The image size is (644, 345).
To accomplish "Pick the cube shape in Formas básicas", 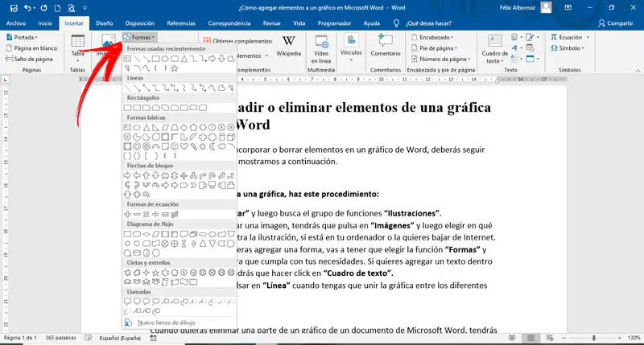I will [x=231, y=137].
